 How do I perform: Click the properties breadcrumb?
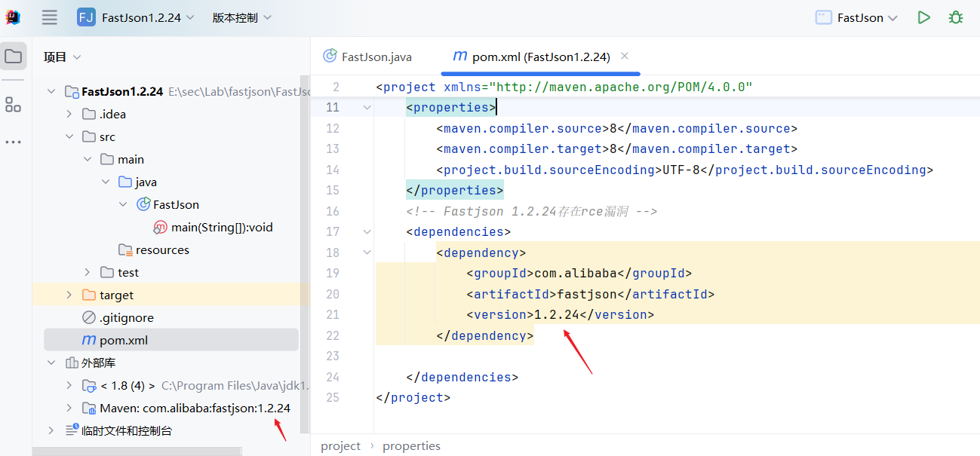click(x=411, y=445)
